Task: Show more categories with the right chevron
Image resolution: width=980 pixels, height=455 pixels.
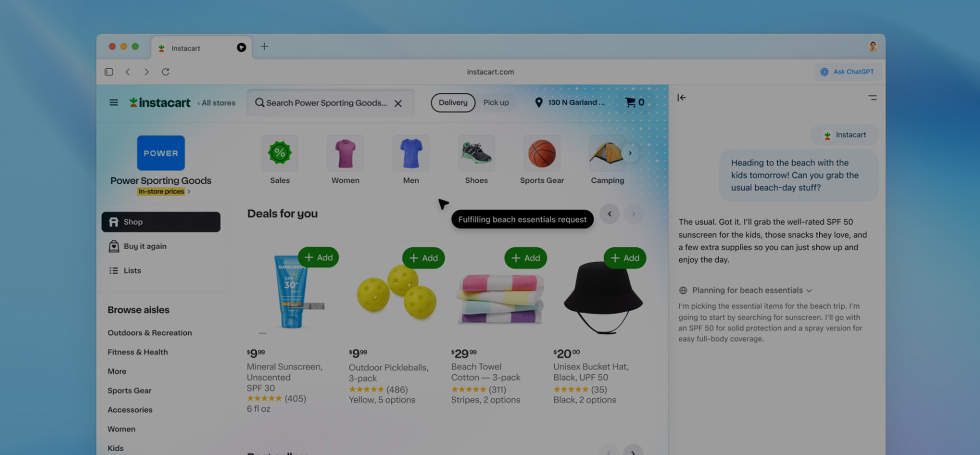Action: 630,153
